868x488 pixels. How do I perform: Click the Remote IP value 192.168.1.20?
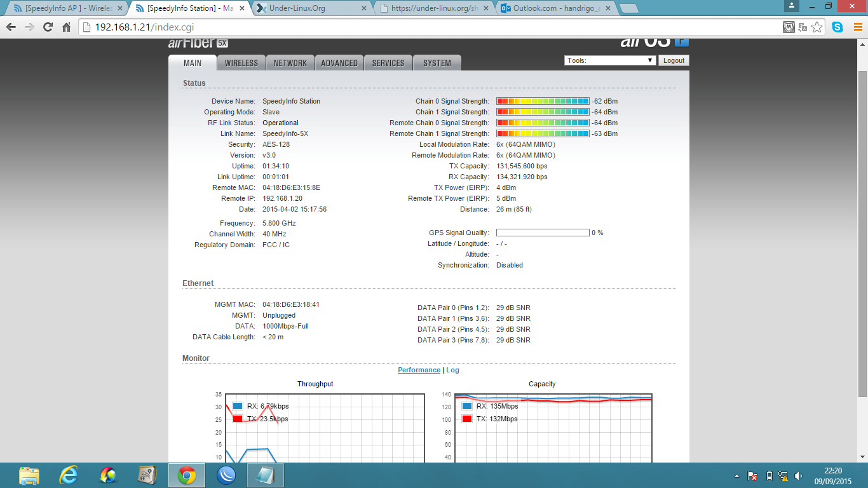(283, 198)
